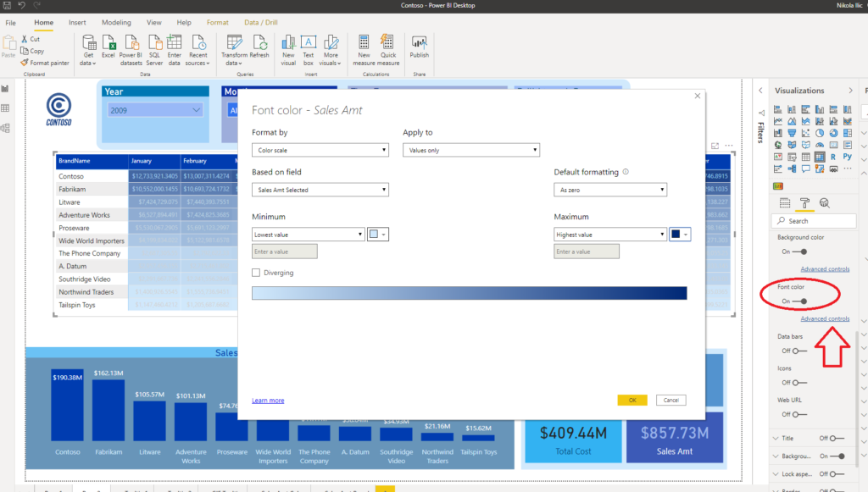Undo the last action in title bar
This screenshot has height=492, width=868.
pos(21,6)
